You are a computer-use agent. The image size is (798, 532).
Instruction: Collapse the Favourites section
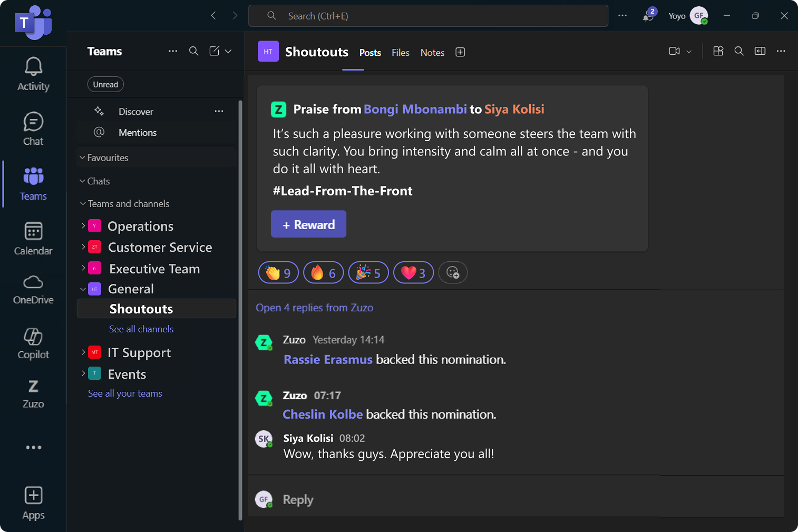point(83,157)
